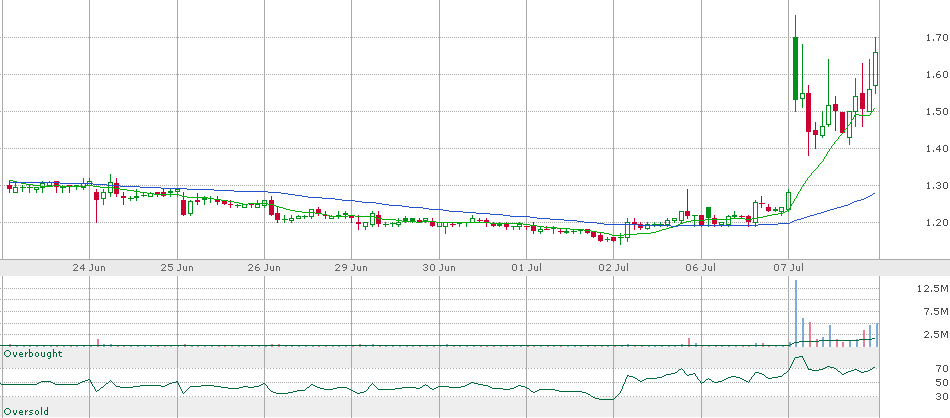Click the tallest volume bar on 07 Jul
This screenshot has height=418, width=950.
[x=796, y=313]
